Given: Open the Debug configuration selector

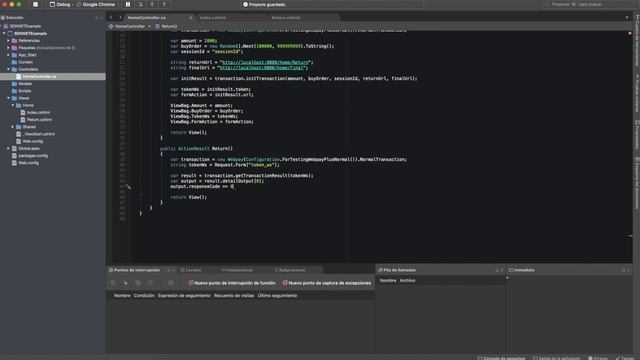Looking at the screenshot, I should pos(60,4).
